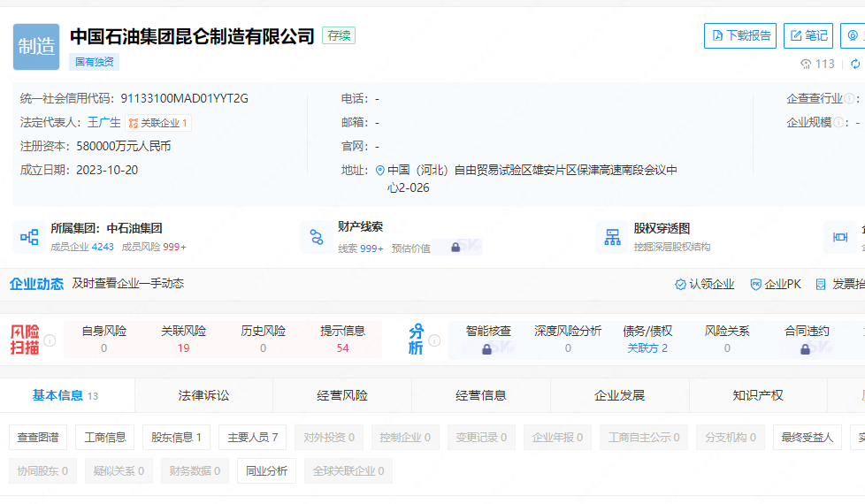Open 关联企业 1 badge next to 王广生
865x504 pixels.
158,123
